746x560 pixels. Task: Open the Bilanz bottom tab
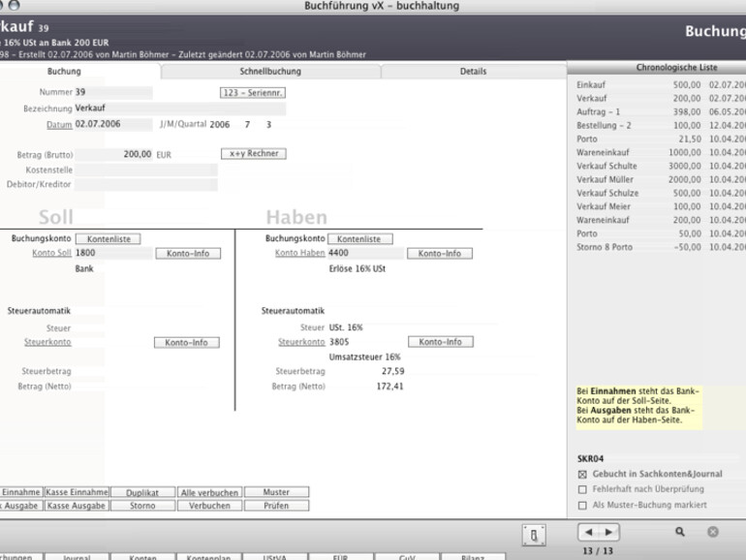(x=473, y=557)
